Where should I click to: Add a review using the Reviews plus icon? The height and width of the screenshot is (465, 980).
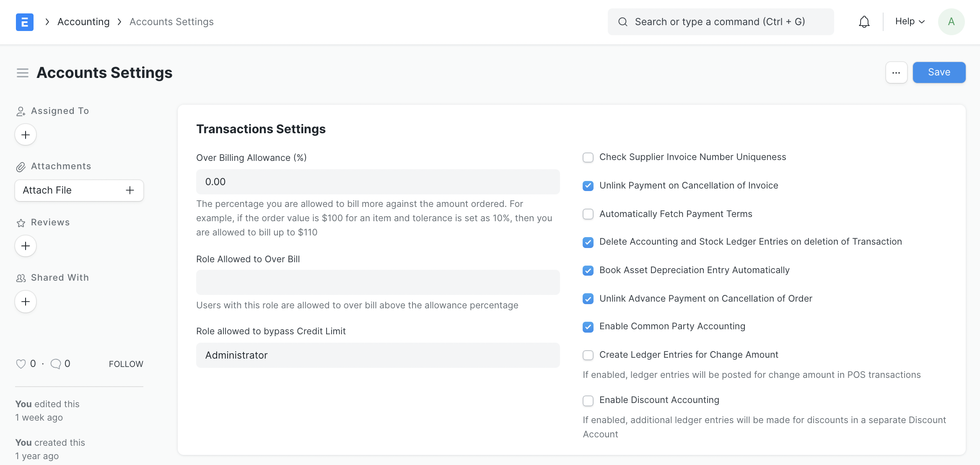click(x=25, y=246)
